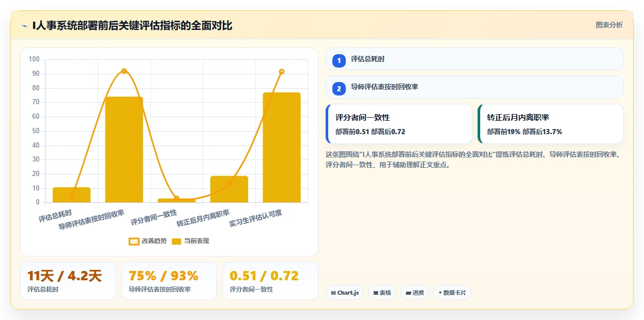Image resolution: width=644 pixels, height=320 pixels.
Task: Click the 图表分析 label in the header
Action: tap(609, 25)
